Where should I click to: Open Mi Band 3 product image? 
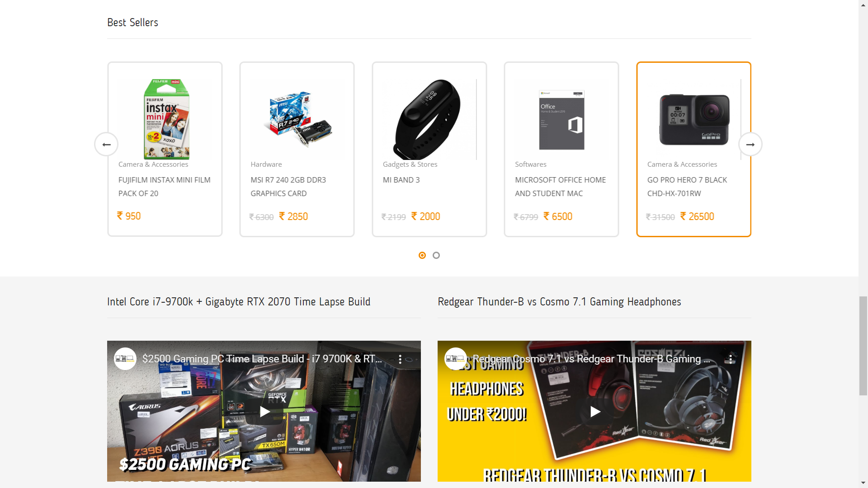click(x=429, y=119)
